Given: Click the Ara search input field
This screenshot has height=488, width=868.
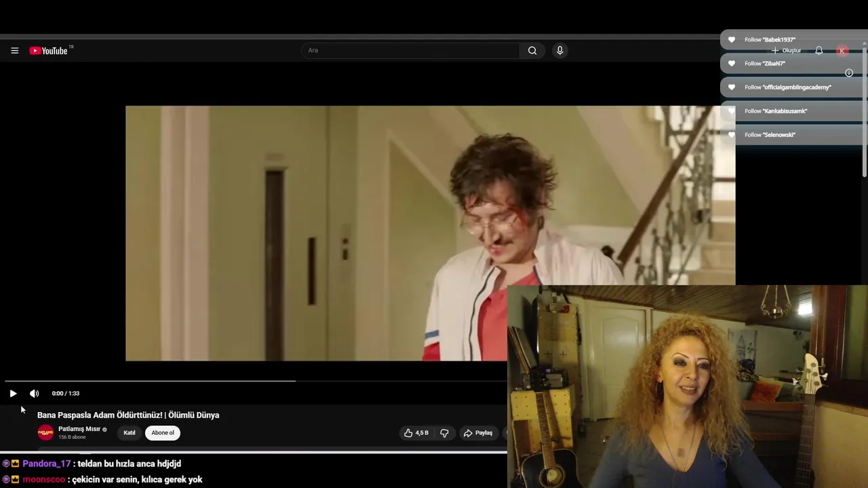Looking at the screenshot, I should coord(410,50).
